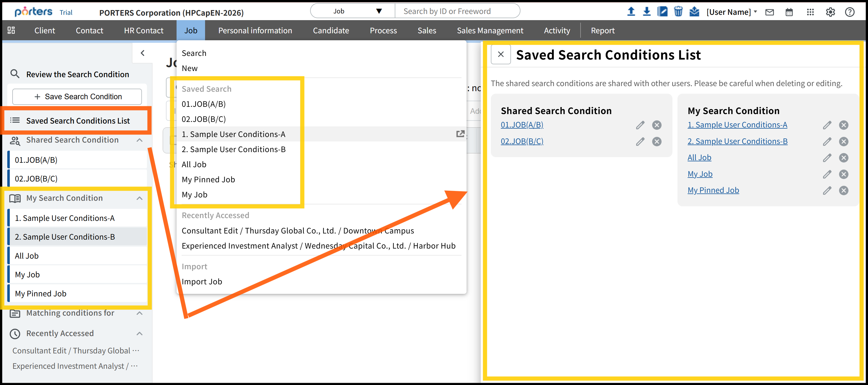Screen dimensions: 868x385
Task: Open the My Pinned Job link in the list panel
Action: click(x=713, y=190)
